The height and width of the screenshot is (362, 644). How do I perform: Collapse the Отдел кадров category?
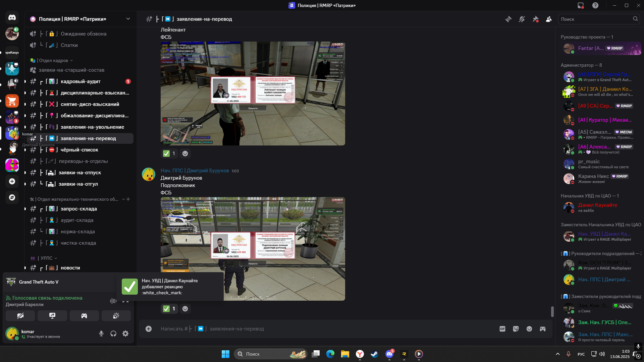click(54, 60)
